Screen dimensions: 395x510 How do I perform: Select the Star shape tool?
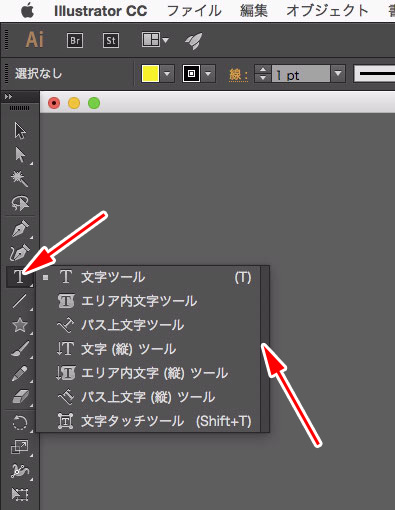20,325
